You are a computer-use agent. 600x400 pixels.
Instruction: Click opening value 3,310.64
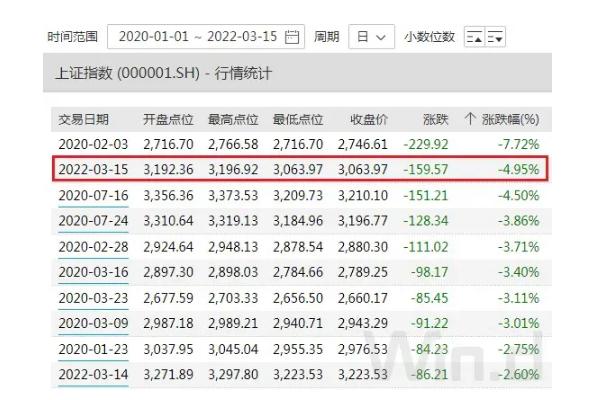(x=168, y=221)
